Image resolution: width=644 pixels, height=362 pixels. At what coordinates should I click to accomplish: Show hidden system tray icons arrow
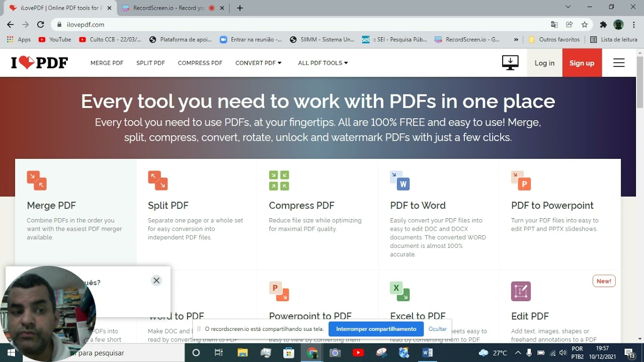coord(518,353)
